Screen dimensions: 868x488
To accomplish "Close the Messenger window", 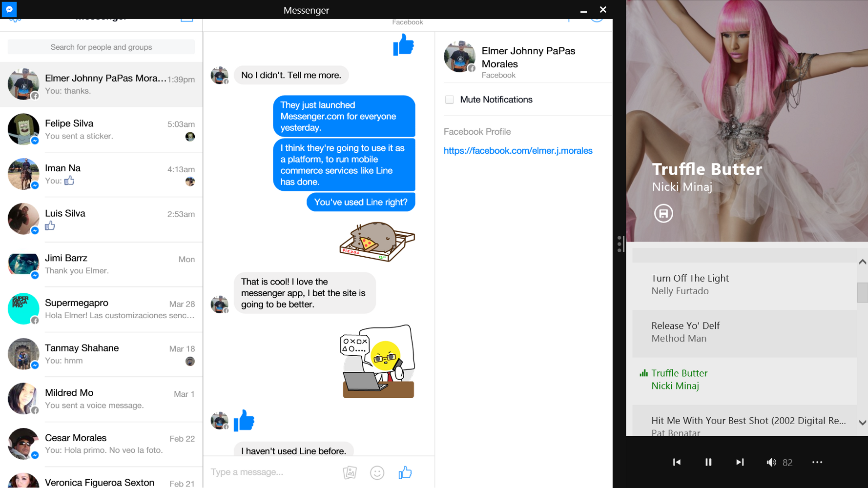I will 603,9.
